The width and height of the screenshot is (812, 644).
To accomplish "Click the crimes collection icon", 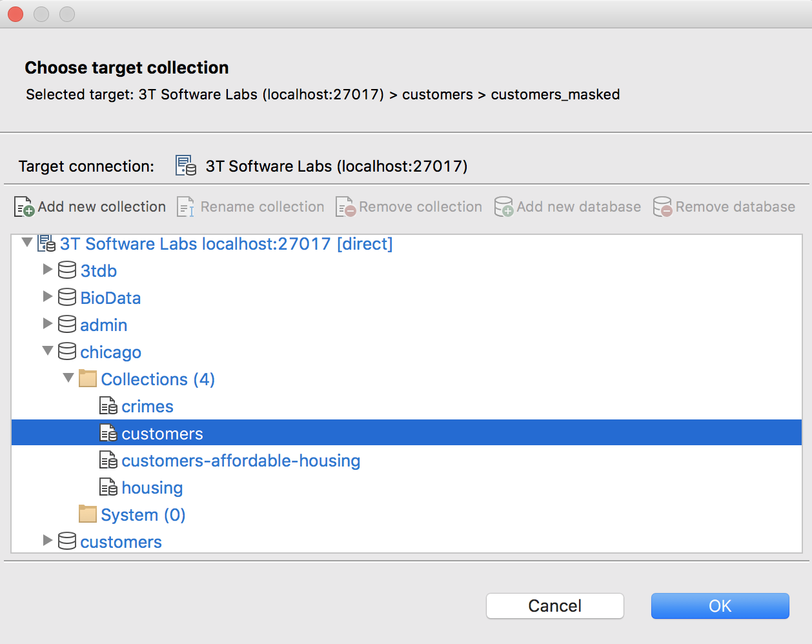I will pos(108,405).
